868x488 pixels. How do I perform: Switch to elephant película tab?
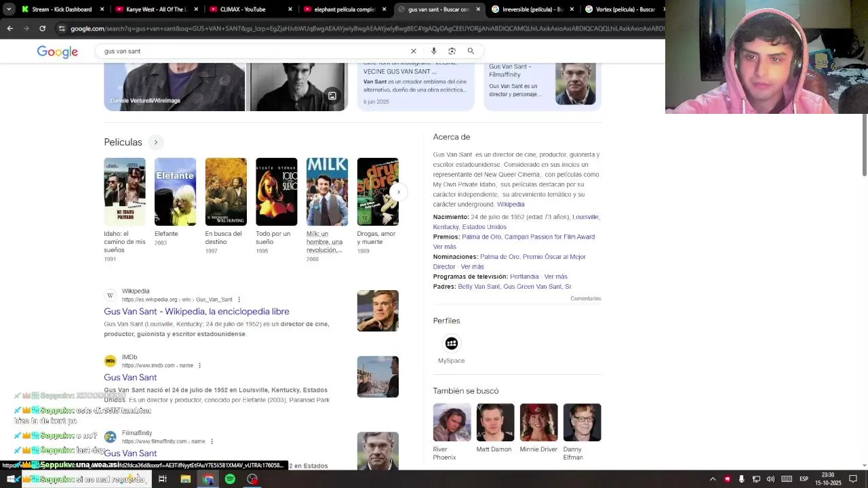343,9
